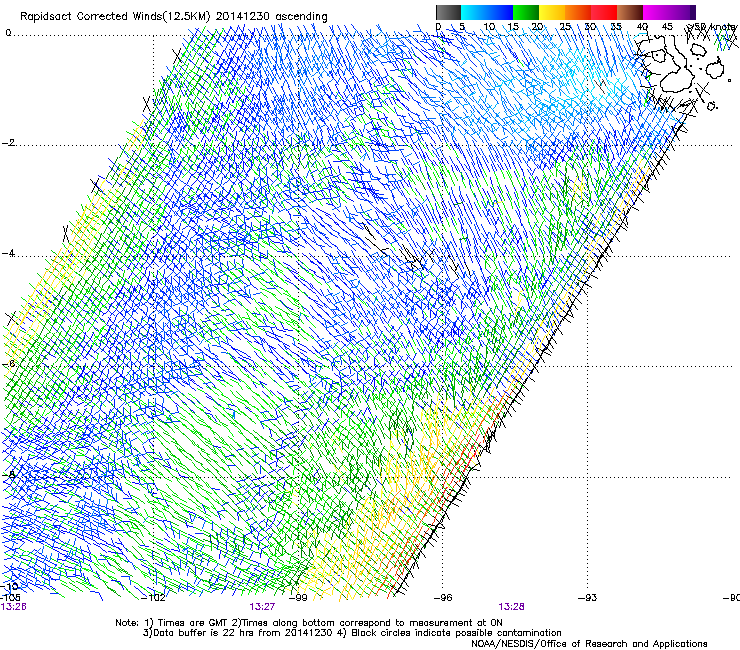740x650 pixels.
Task: Click the -4 latitude label
Action: click(x=8, y=253)
